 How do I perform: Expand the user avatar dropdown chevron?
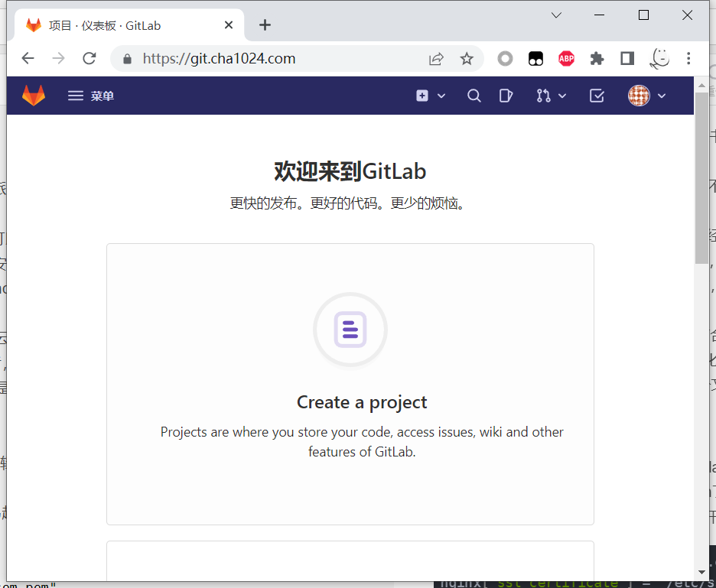click(x=662, y=96)
